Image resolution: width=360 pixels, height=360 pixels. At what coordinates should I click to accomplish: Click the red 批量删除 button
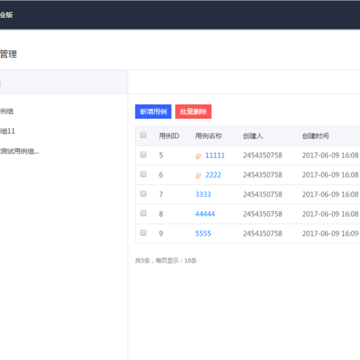(193, 112)
